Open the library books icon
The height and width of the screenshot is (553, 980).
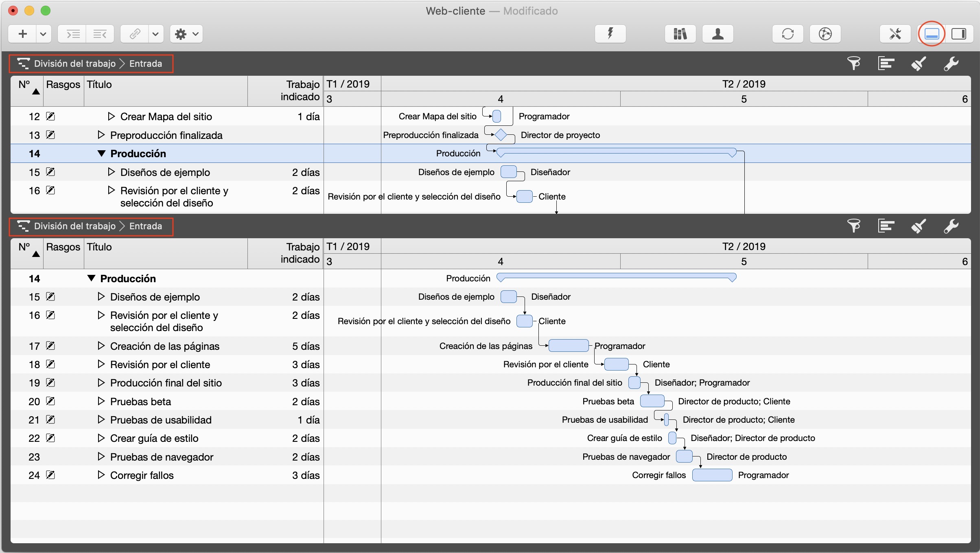(680, 34)
